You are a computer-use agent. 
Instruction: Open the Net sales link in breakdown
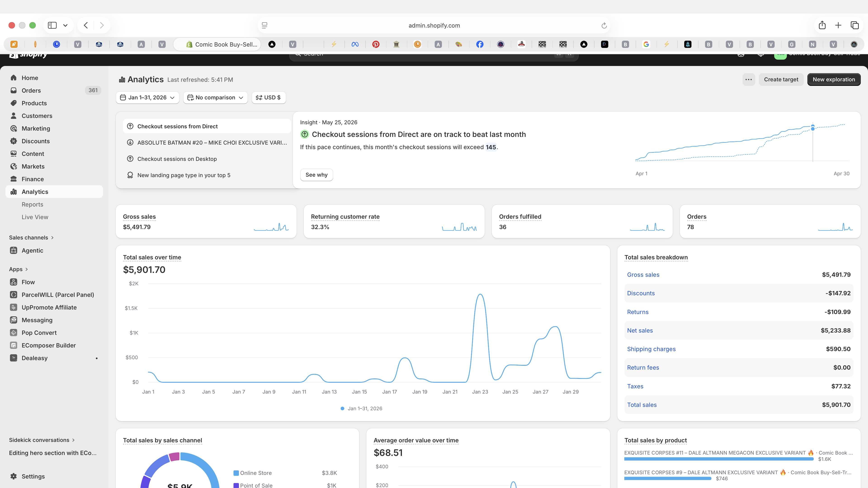coord(640,330)
